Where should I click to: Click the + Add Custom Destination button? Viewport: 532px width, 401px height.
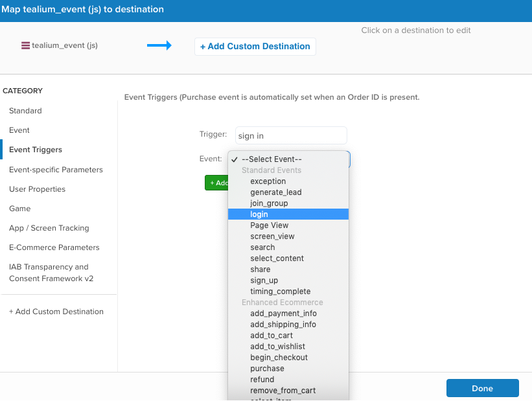coord(255,47)
